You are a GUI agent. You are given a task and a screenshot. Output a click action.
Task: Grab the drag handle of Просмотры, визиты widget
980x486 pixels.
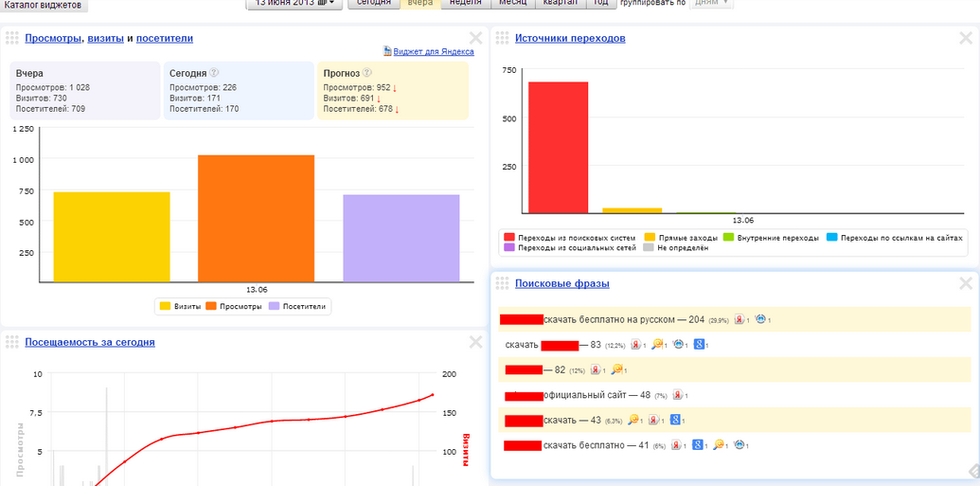pyautogui.click(x=12, y=38)
